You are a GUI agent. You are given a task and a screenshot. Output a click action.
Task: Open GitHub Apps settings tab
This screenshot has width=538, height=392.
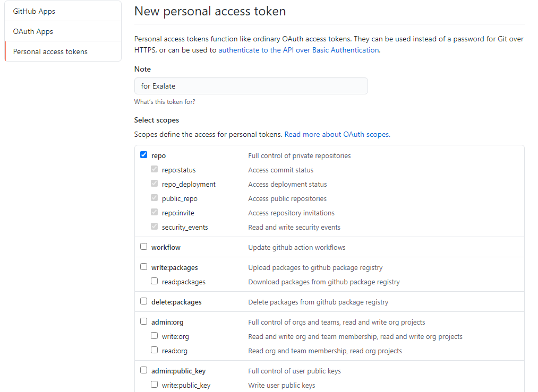coord(34,11)
